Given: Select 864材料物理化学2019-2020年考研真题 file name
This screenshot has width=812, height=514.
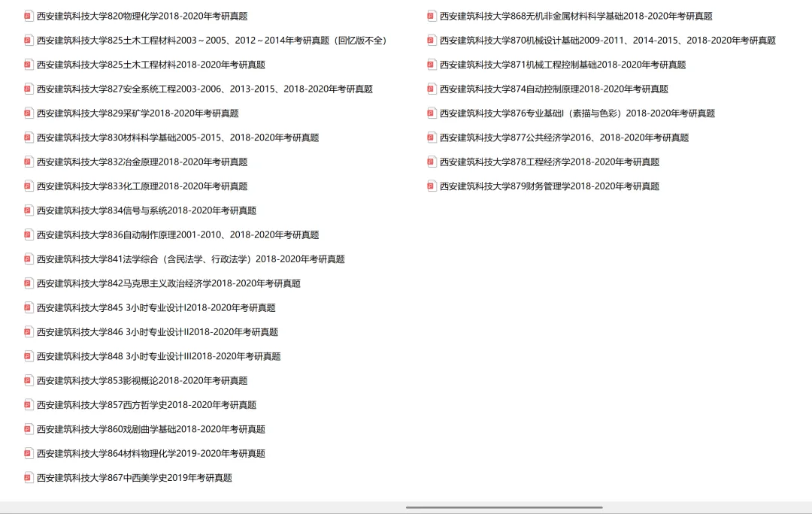Looking at the screenshot, I should coord(150,455).
